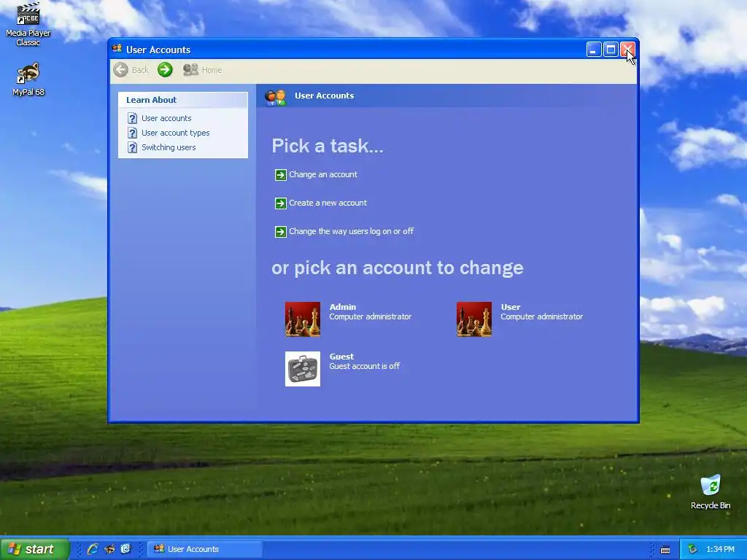Open Media Player Classic desktop shortcut

[28, 24]
